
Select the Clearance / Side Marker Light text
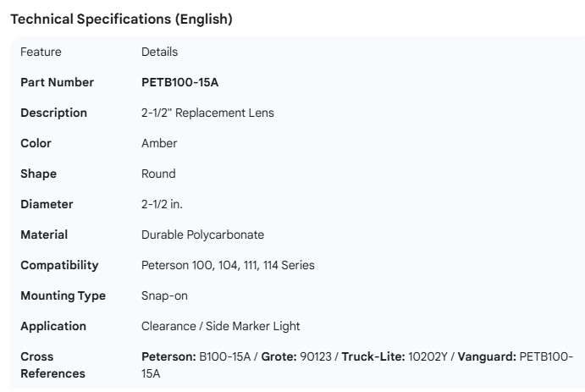[220, 326]
